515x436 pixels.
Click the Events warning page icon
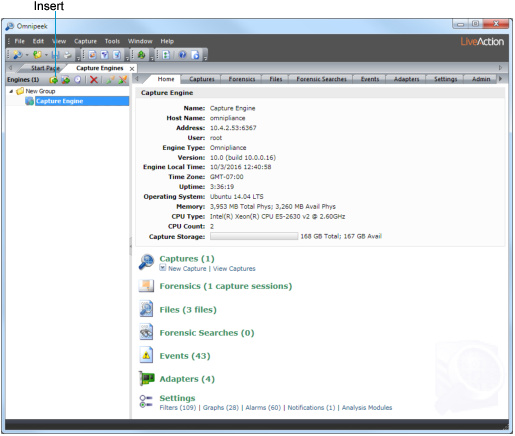(146, 355)
